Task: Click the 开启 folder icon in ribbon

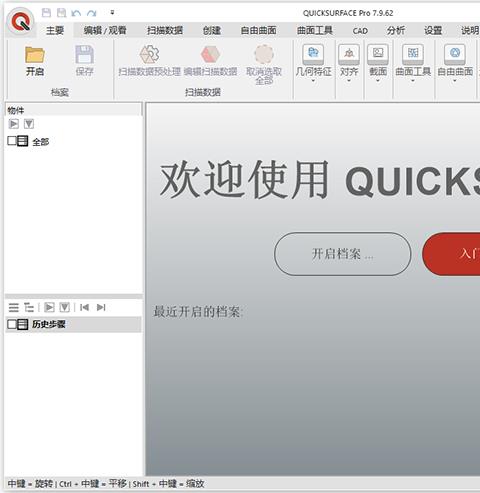Action: point(35,55)
